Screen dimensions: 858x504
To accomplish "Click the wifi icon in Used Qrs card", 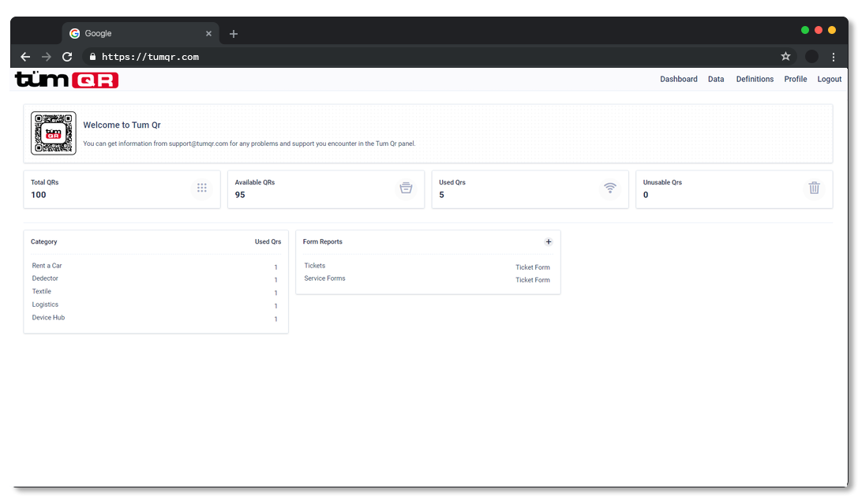I will (x=610, y=188).
